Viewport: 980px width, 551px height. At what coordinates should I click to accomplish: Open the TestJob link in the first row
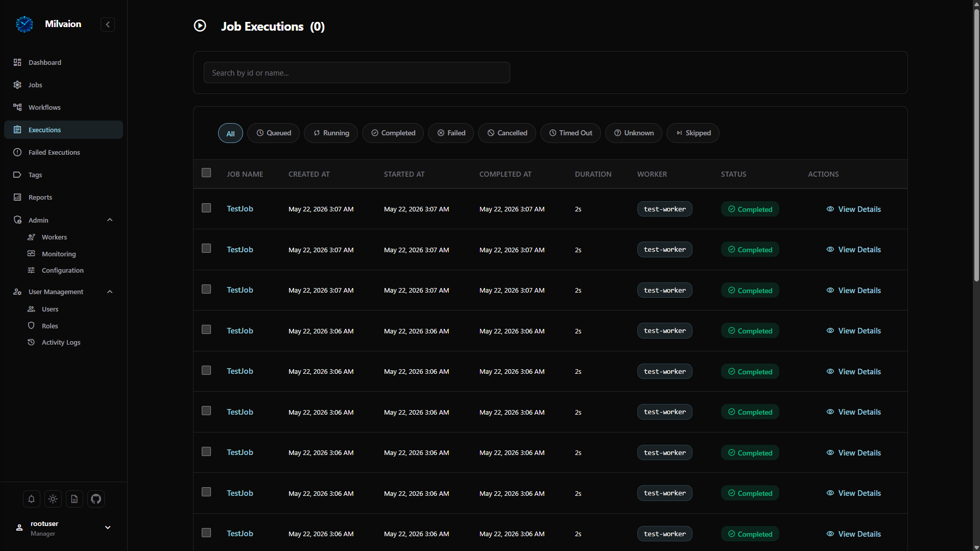point(240,208)
